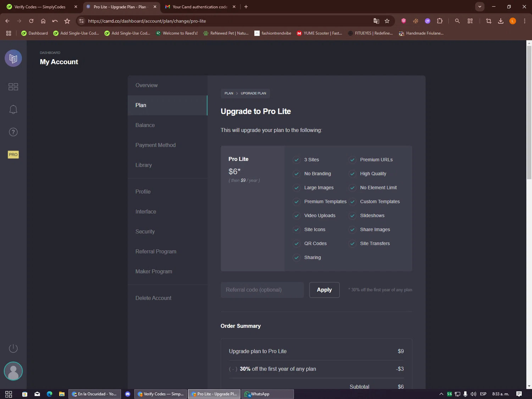Image resolution: width=532 pixels, height=399 pixels.
Task: Go back with browser back arrow
Action: (7, 21)
